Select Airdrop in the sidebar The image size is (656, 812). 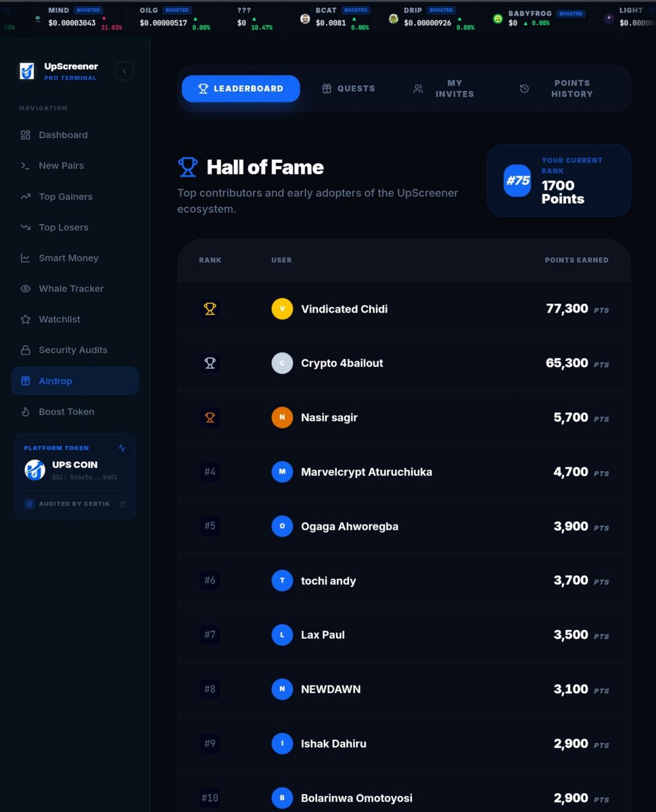click(x=74, y=381)
